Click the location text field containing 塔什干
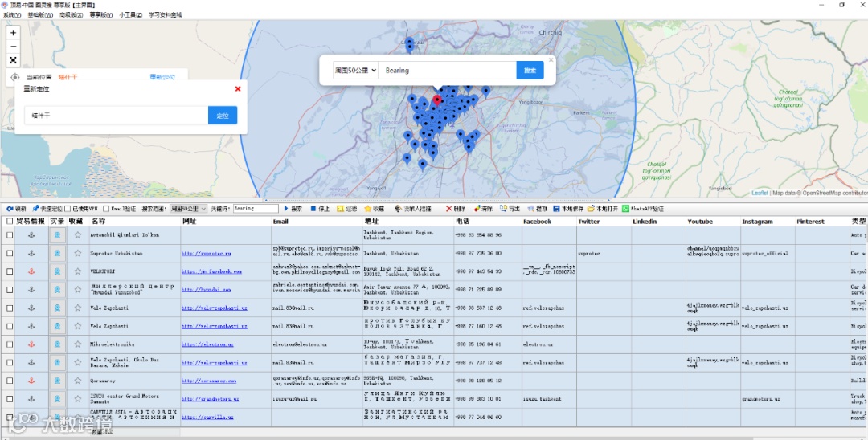This screenshot has height=440, width=868. tap(117, 116)
